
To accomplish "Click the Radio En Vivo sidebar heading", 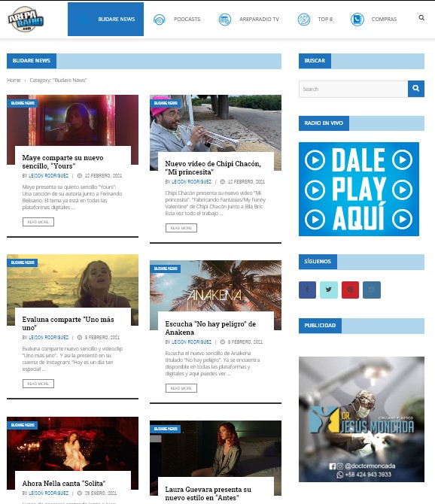I will pyautogui.click(x=324, y=123).
